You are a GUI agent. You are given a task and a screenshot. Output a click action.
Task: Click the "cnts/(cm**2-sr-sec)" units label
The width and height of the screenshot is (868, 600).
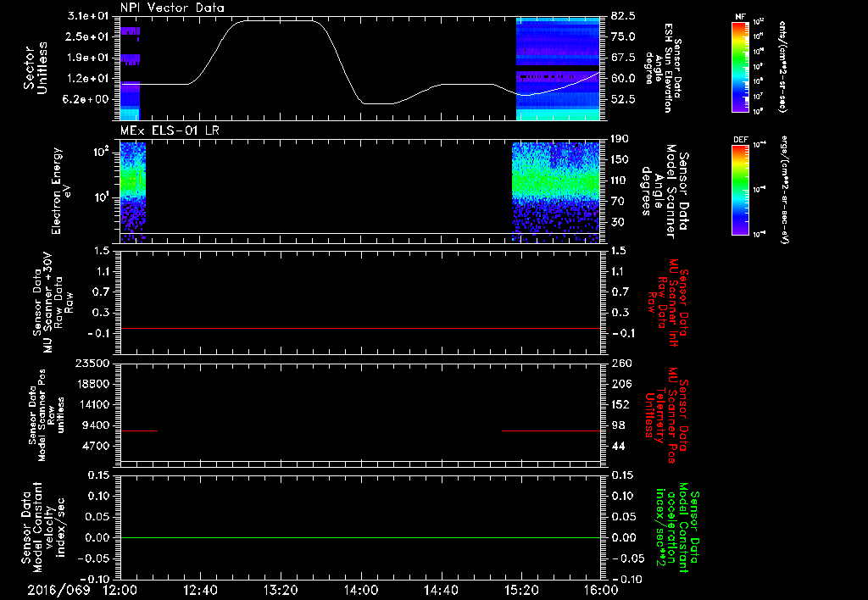pos(782,66)
